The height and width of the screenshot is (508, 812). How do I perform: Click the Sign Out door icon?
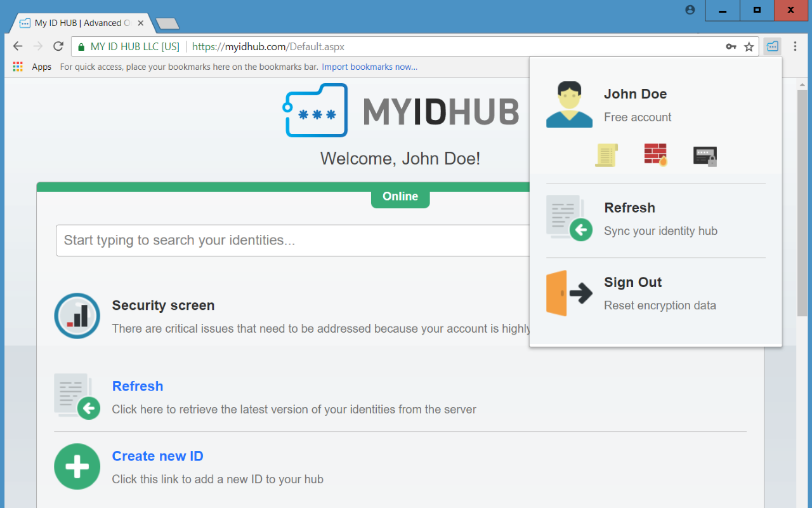pyautogui.click(x=567, y=293)
